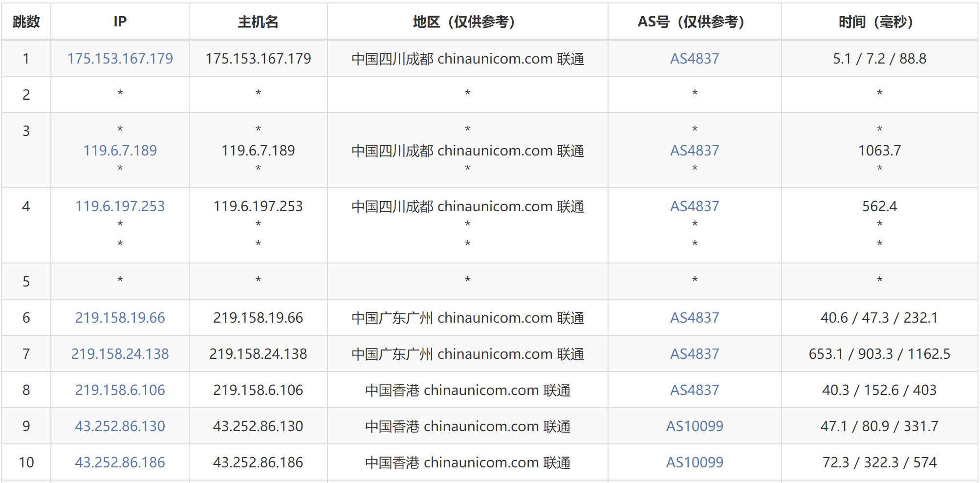Select hostname text 175.153.167.179
Image resolution: width=980 pixels, height=483 pixels.
(x=258, y=59)
